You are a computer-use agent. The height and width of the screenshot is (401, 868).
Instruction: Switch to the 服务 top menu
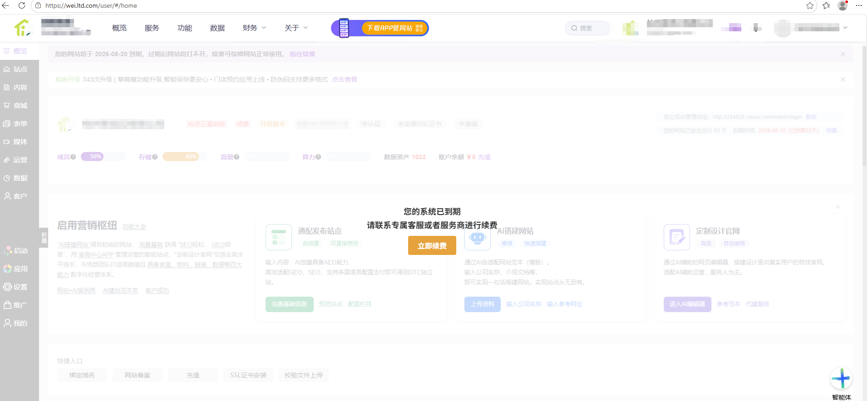tap(152, 28)
